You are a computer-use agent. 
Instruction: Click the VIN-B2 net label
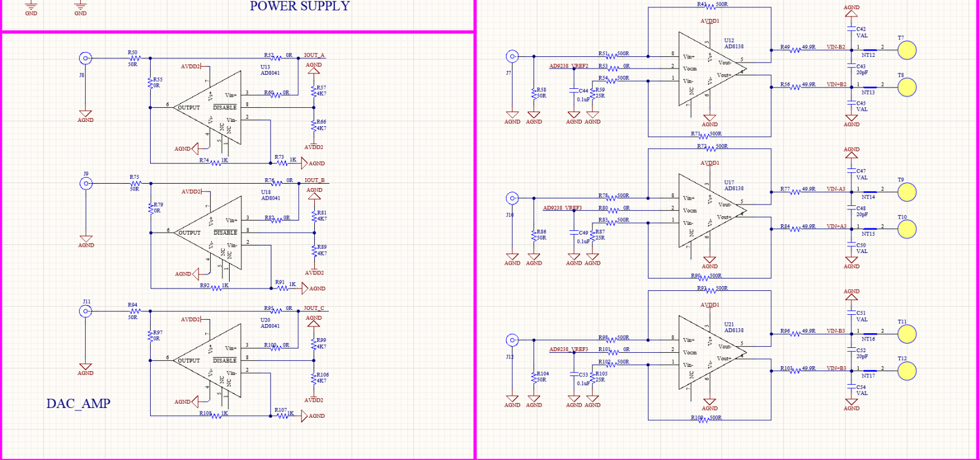[x=835, y=47]
